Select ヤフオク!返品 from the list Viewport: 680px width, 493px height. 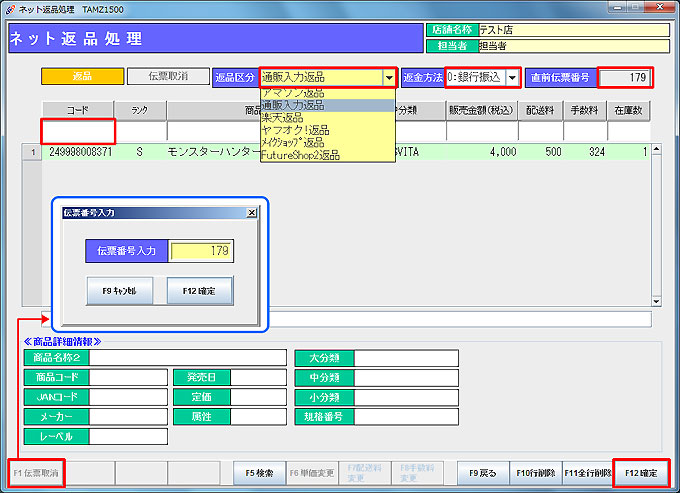click(295, 130)
